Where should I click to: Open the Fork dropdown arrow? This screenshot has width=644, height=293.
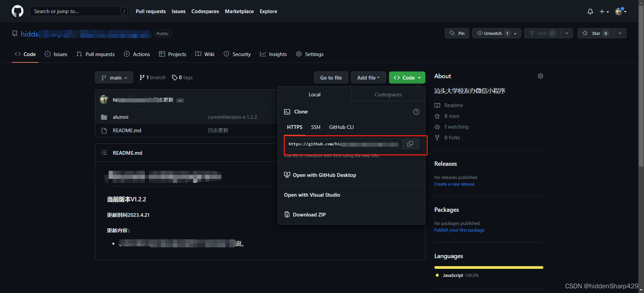(x=567, y=33)
